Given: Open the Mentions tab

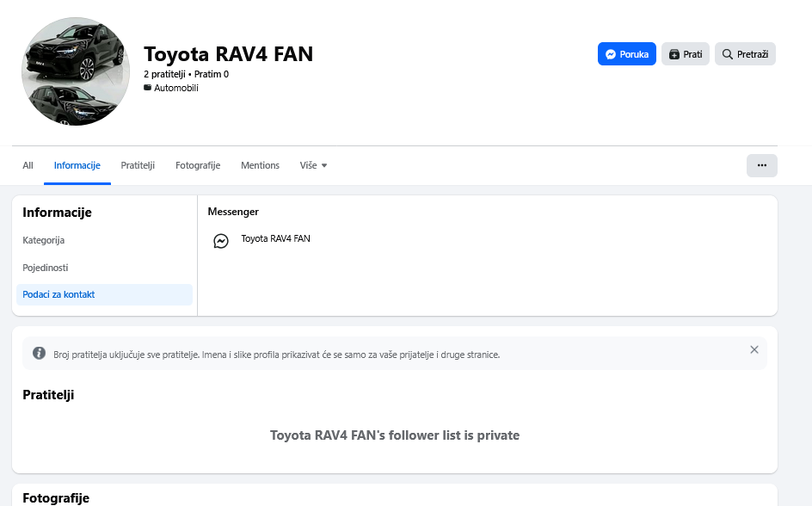Looking at the screenshot, I should point(260,165).
